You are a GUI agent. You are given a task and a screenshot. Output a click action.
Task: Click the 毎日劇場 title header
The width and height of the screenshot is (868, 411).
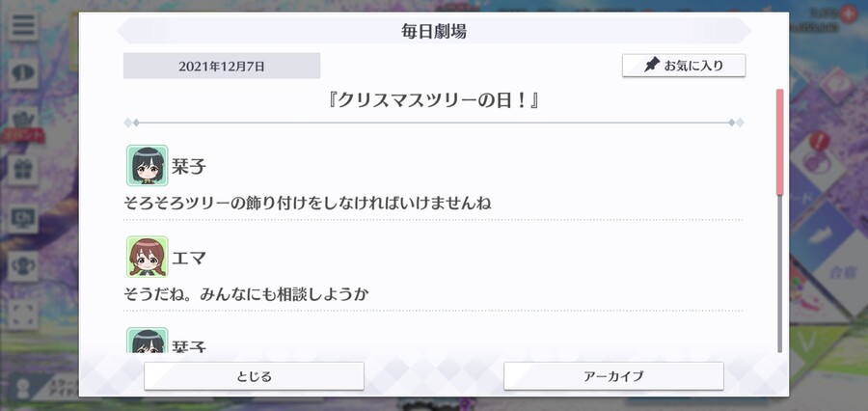point(434,31)
